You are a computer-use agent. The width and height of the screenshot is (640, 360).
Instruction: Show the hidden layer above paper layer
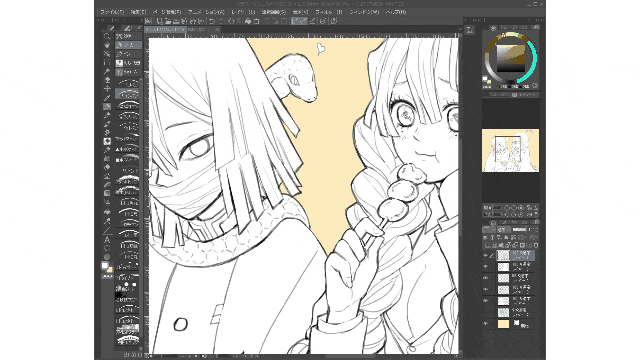(486, 312)
